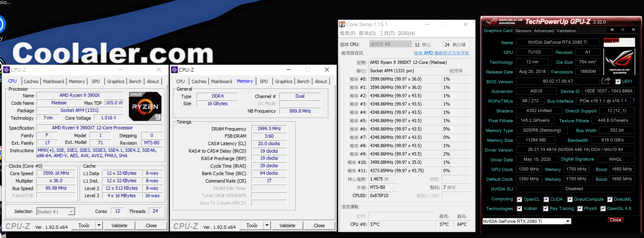Click the GPU Name field in GPU-Z

(557, 42)
